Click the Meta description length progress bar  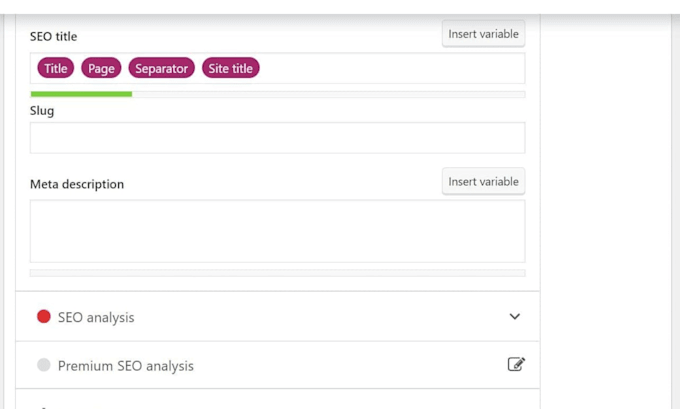click(277, 272)
